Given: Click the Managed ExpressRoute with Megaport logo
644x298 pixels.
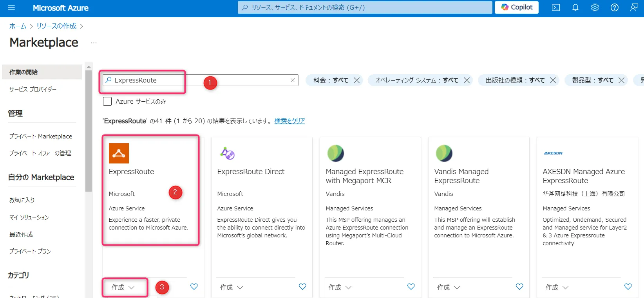Looking at the screenshot, I should point(336,153).
